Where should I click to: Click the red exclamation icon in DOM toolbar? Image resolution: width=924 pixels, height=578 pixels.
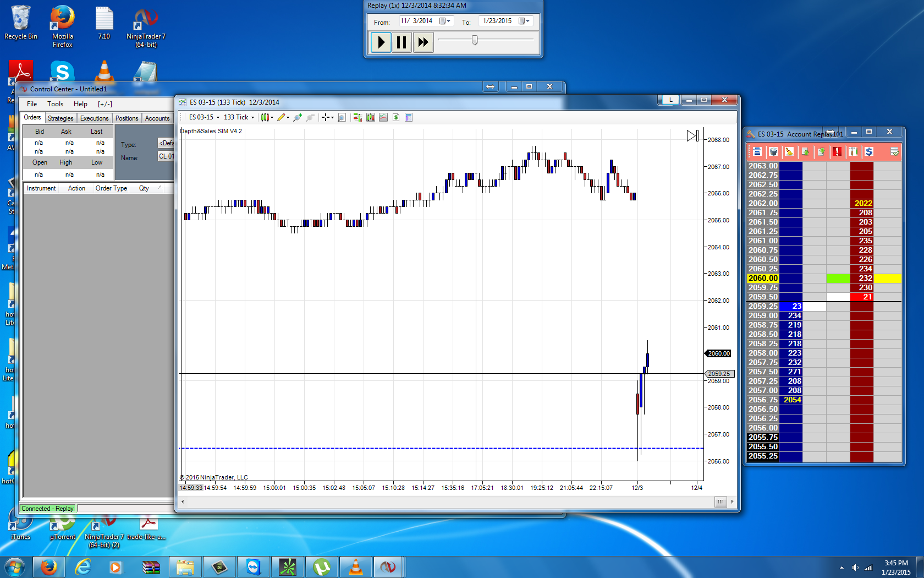[x=837, y=151]
